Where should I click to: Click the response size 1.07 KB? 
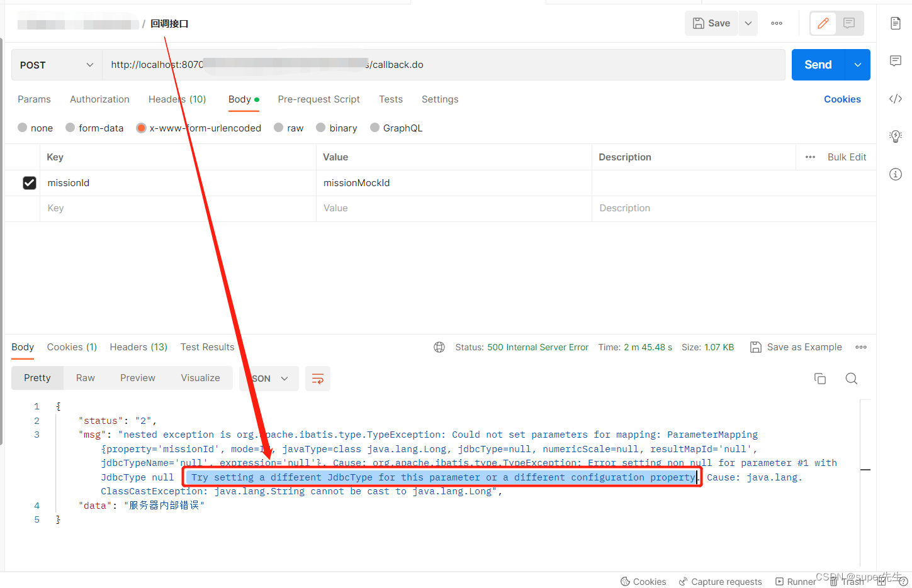pyautogui.click(x=719, y=347)
